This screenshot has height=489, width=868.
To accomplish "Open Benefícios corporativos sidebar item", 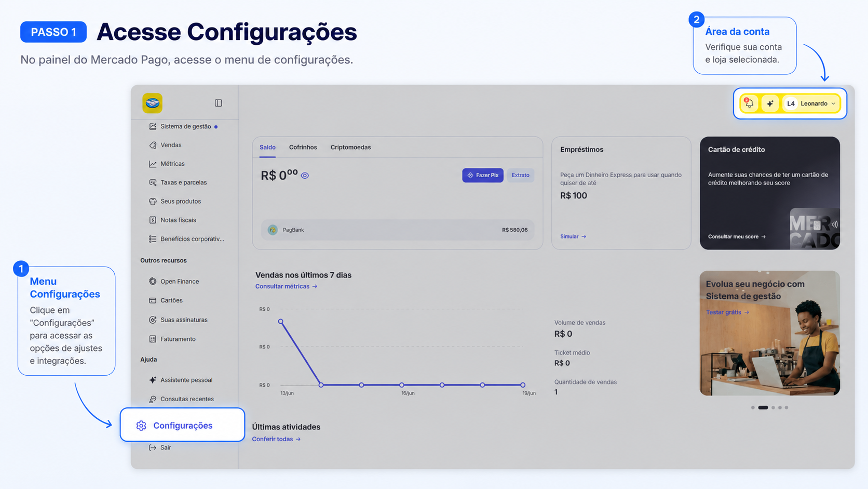I will point(186,239).
